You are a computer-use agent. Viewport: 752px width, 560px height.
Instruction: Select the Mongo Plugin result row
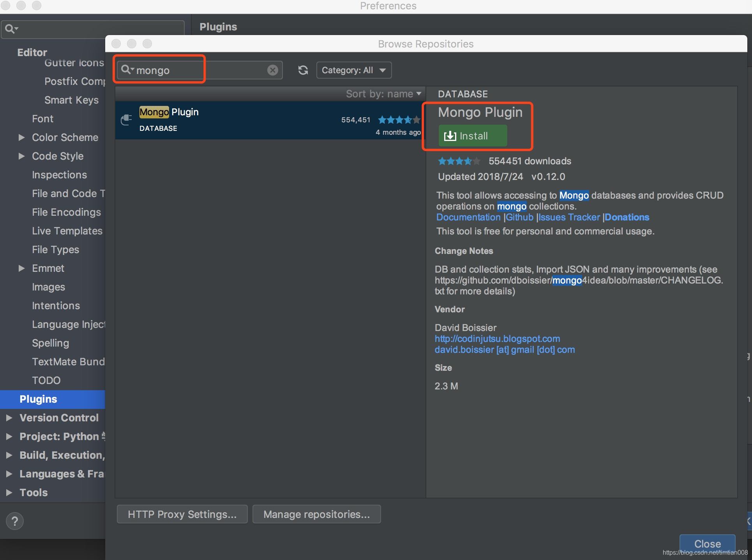click(270, 120)
